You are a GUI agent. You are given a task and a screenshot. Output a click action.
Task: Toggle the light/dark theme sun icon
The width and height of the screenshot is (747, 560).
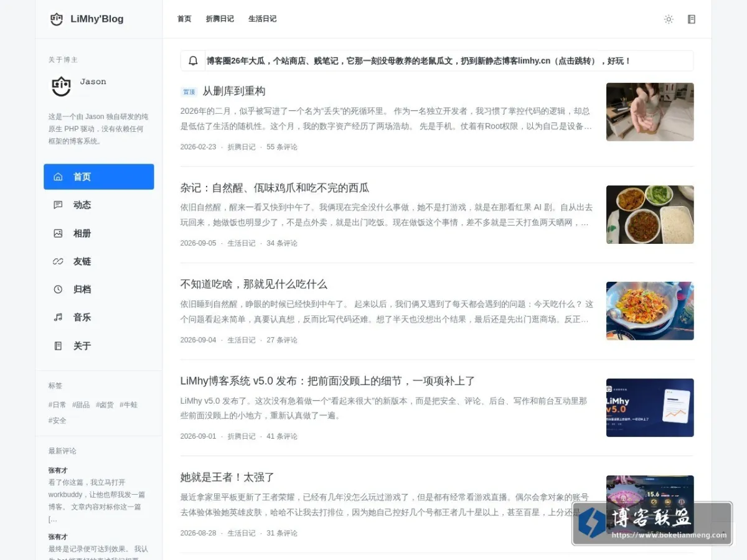[x=669, y=19]
